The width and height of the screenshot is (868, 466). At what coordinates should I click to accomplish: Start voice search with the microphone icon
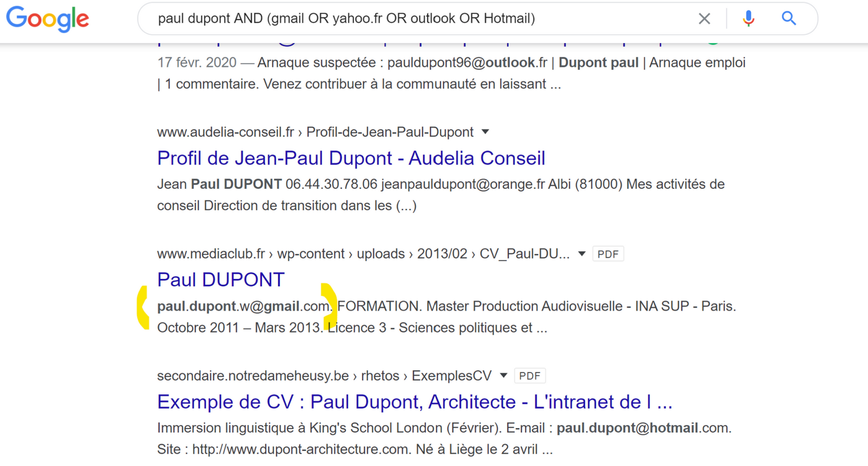click(x=748, y=19)
